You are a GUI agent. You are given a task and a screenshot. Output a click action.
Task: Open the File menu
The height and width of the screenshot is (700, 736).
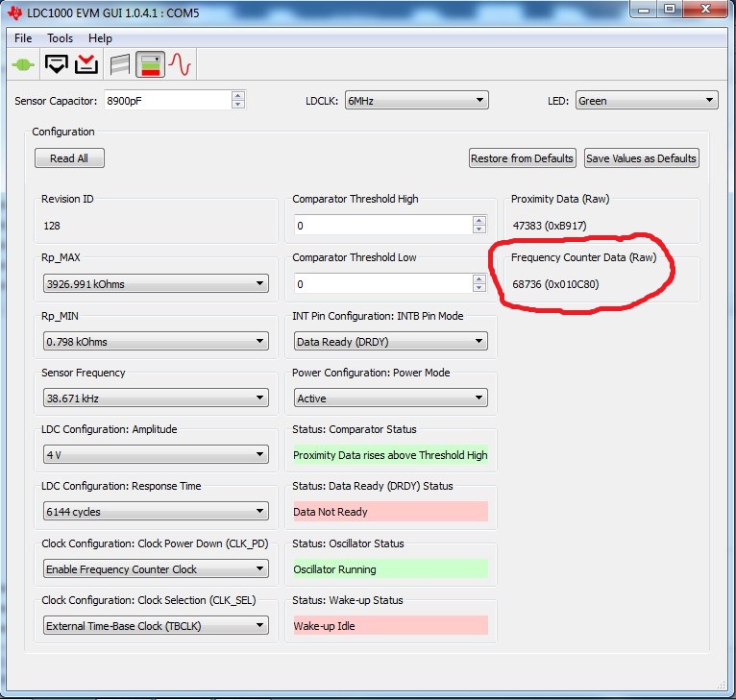[x=23, y=38]
